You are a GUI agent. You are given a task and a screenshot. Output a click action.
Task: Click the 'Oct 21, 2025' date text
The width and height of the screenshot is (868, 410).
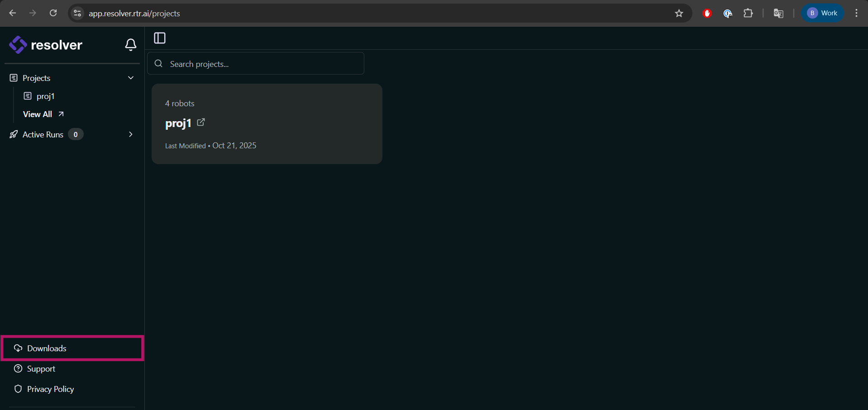coord(234,146)
